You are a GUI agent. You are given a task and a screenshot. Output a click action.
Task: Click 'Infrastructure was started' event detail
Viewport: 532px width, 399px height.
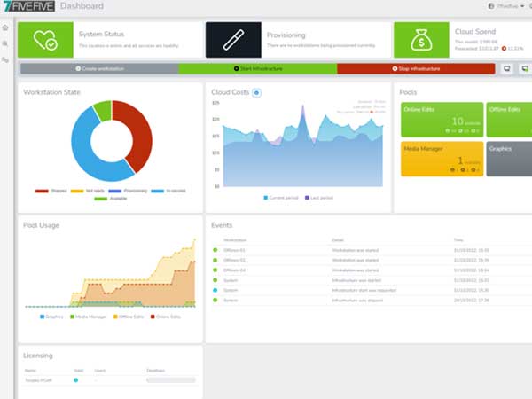click(356, 280)
